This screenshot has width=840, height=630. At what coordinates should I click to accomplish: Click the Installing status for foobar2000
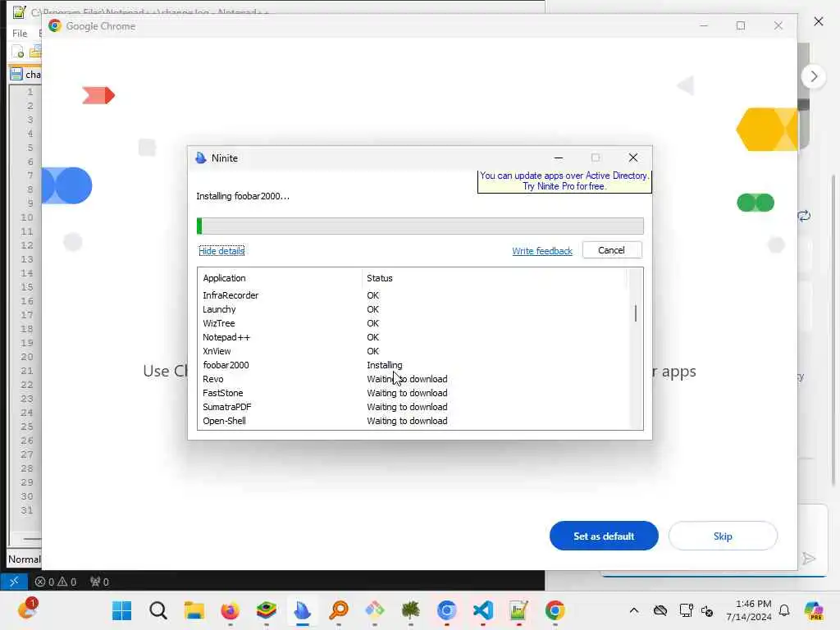click(x=384, y=365)
